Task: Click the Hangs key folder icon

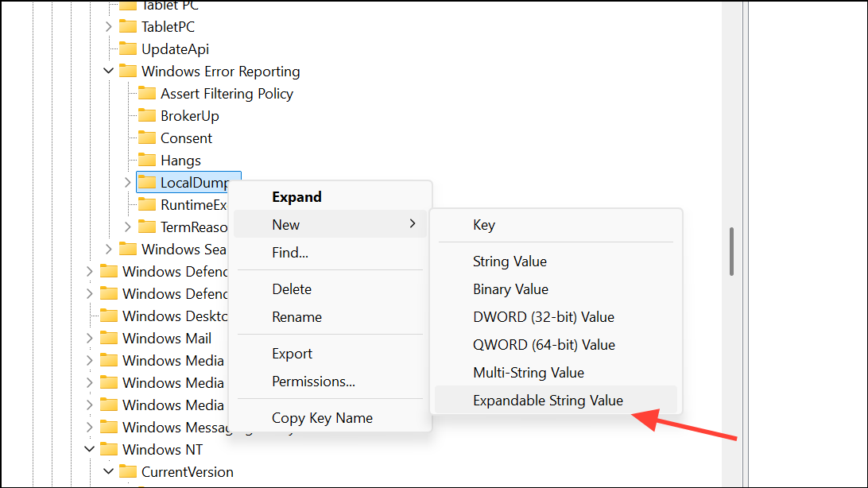Action: click(x=147, y=160)
